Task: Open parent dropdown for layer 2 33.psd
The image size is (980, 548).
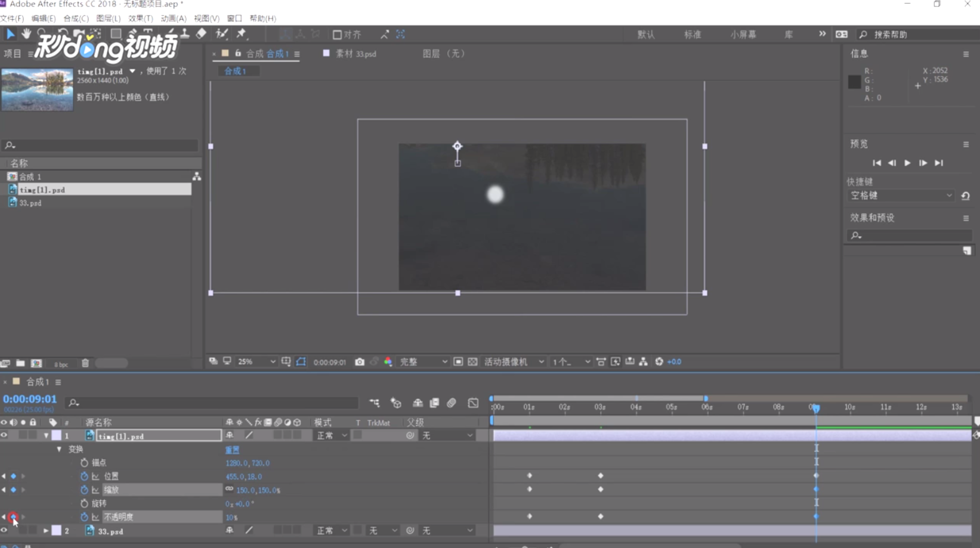Action: click(447, 530)
